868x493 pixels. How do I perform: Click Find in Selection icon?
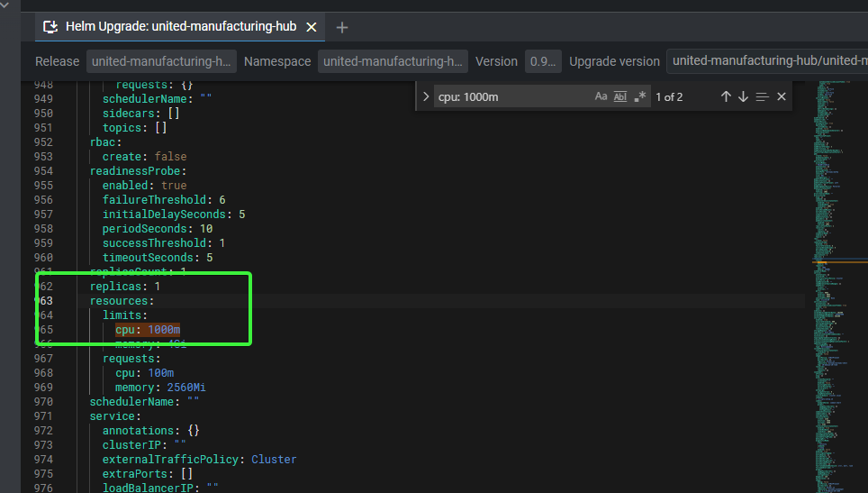[762, 96]
